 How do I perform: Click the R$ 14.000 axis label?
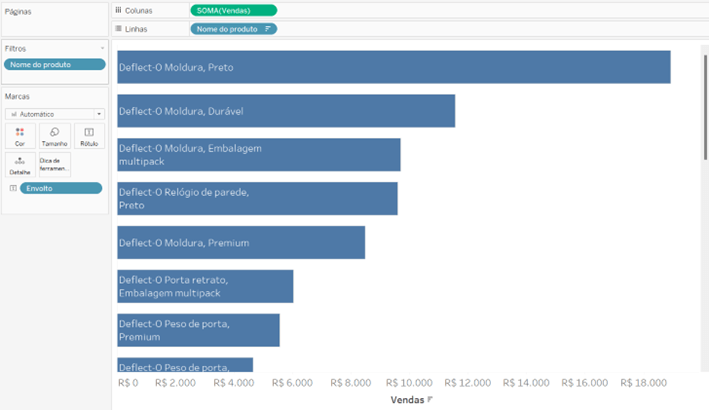pyautogui.click(x=526, y=383)
